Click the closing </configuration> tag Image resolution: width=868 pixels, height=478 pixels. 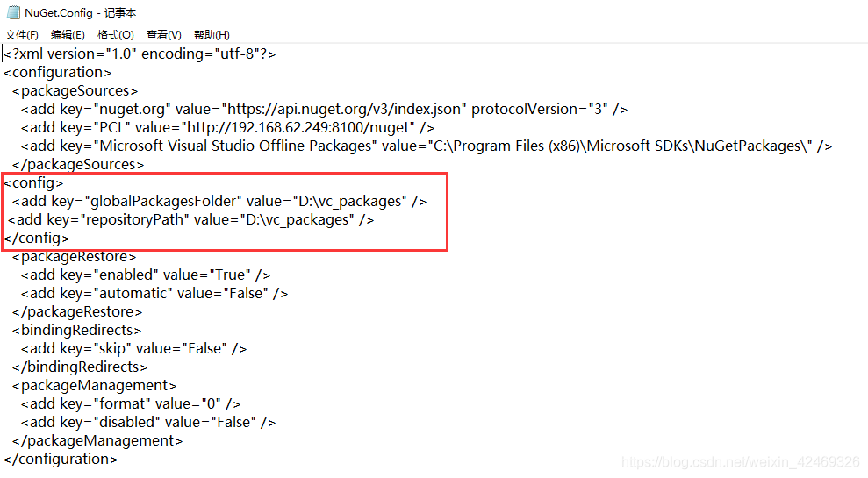[61, 460]
